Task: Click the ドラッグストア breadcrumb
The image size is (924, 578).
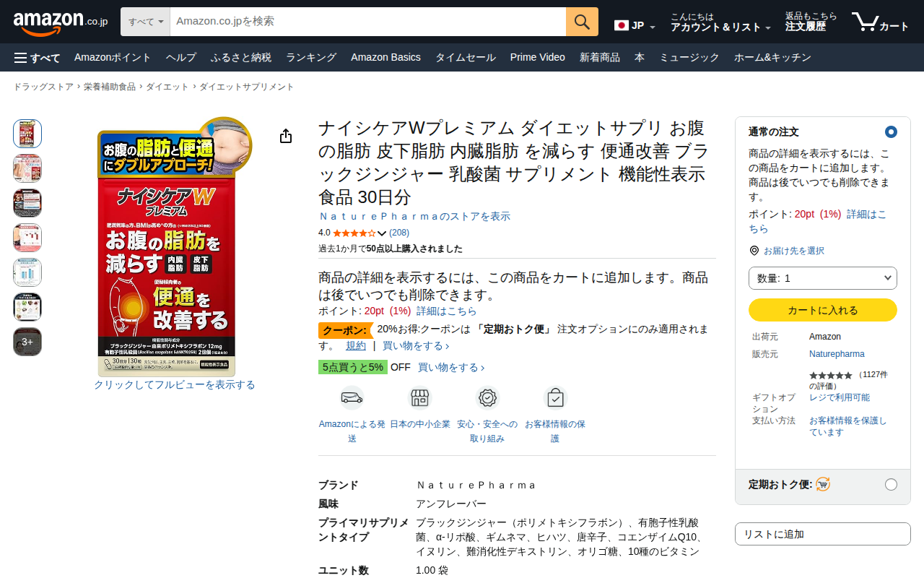Action: [43, 87]
